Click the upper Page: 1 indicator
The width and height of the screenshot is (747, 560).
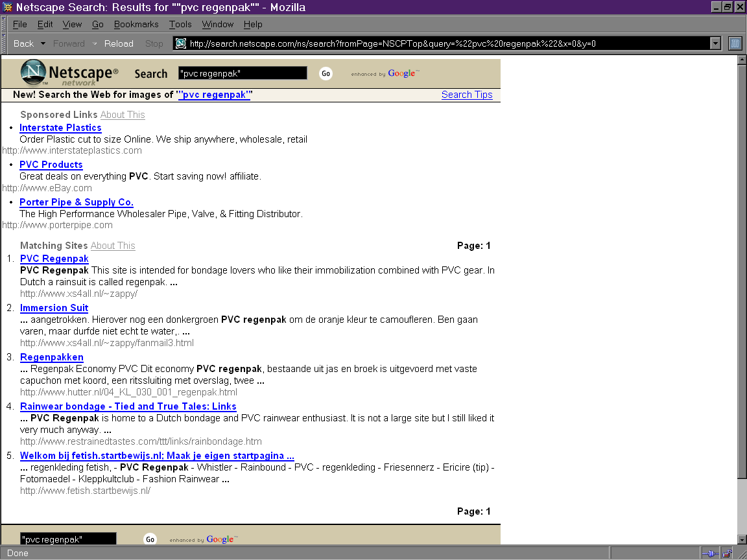(473, 246)
